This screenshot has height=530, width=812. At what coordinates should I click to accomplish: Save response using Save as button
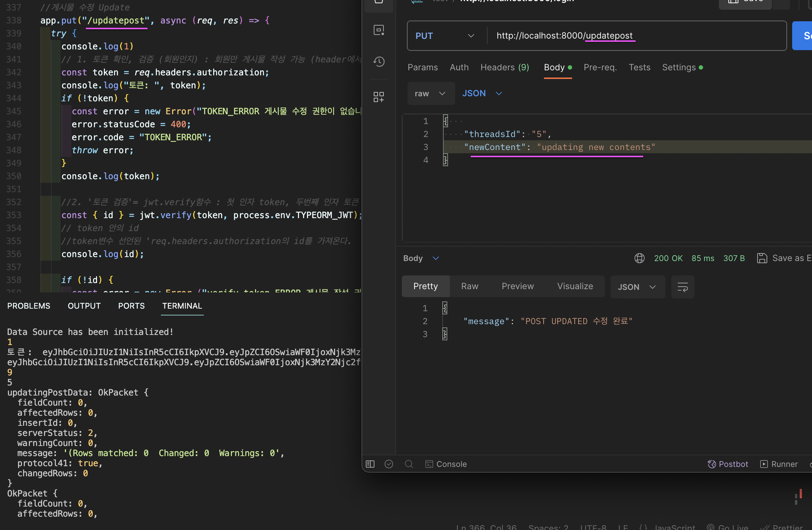(x=784, y=258)
